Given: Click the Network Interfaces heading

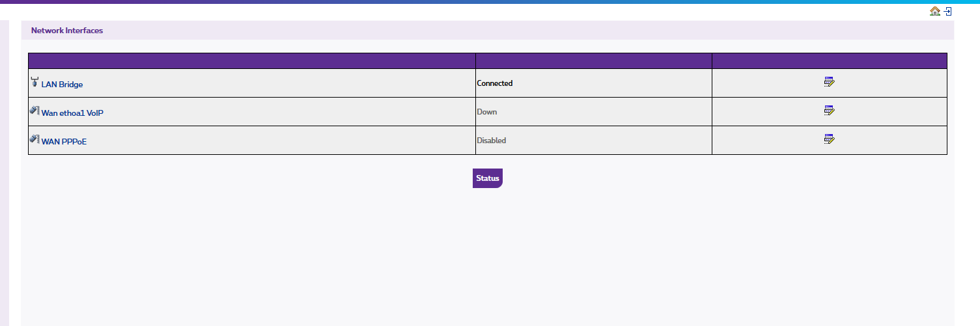Looking at the screenshot, I should pyautogui.click(x=67, y=31).
